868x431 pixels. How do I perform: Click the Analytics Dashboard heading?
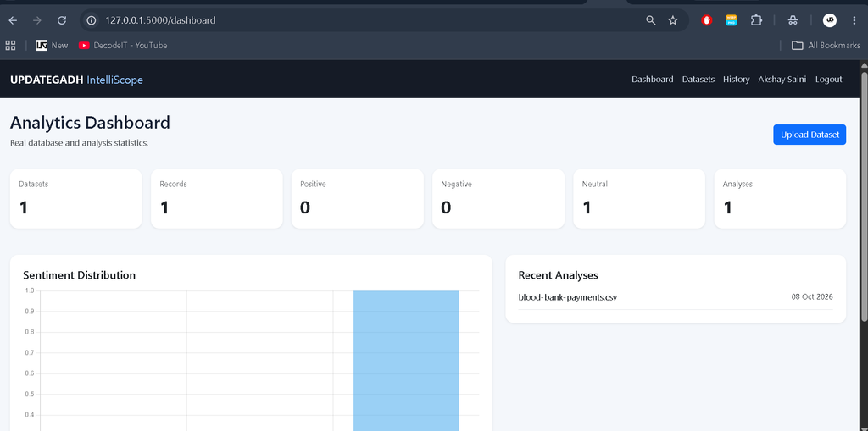pyautogui.click(x=90, y=123)
